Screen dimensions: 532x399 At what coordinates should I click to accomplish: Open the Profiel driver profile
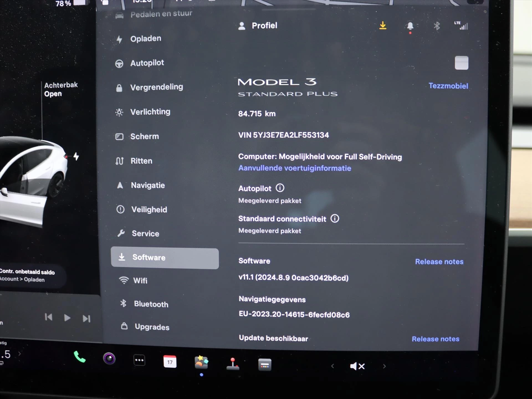(x=258, y=26)
